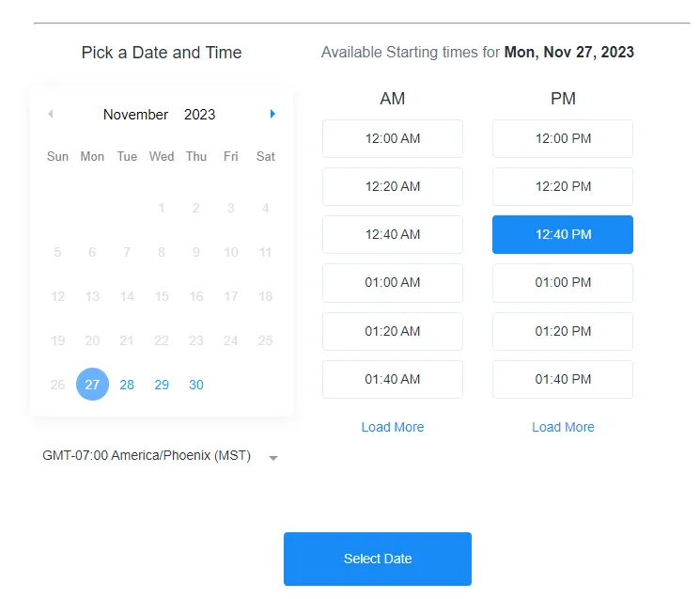
Task: Select GMT-07:00 America/Phoenix timezone field
Action: click(x=147, y=456)
